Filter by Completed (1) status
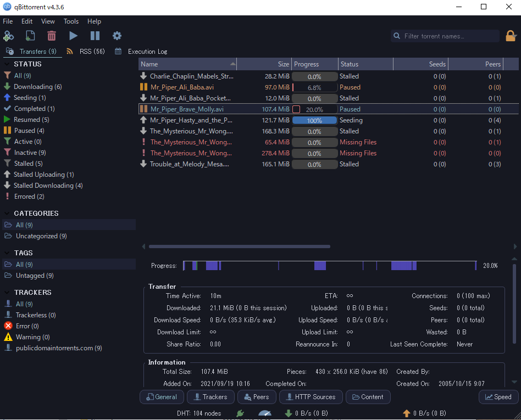The image size is (521, 420). (29, 109)
